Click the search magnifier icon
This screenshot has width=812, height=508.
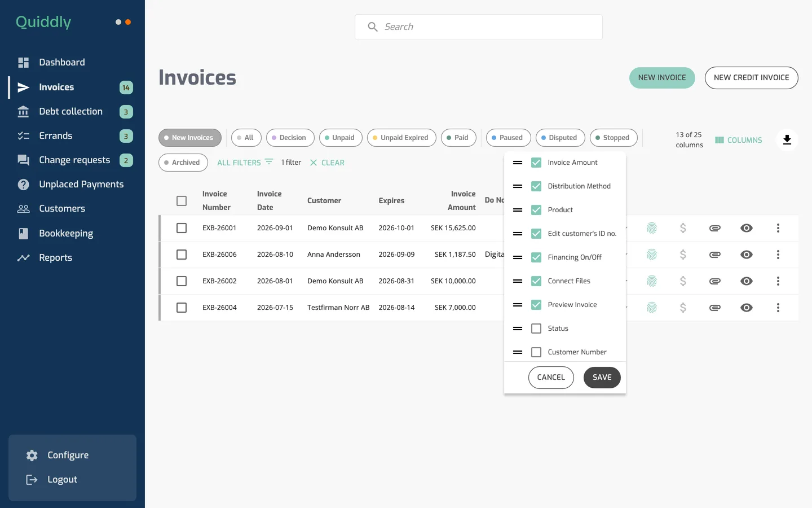click(373, 27)
